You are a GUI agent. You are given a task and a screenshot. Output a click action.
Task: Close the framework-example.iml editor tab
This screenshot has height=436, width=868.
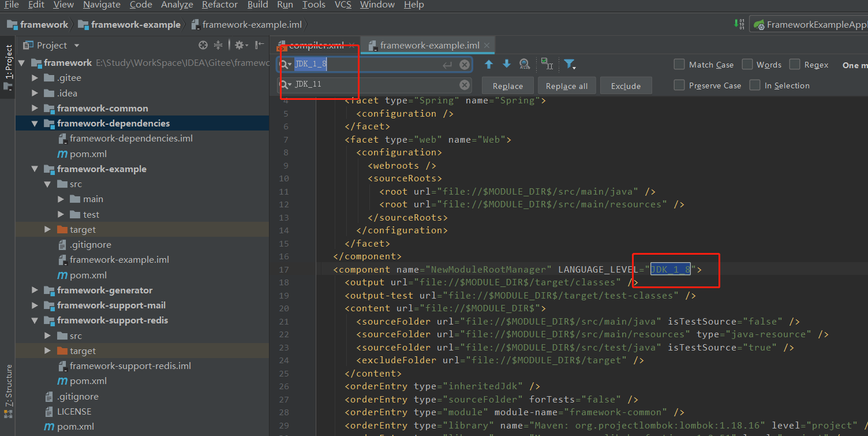pyautogui.click(x=487, y=45)
